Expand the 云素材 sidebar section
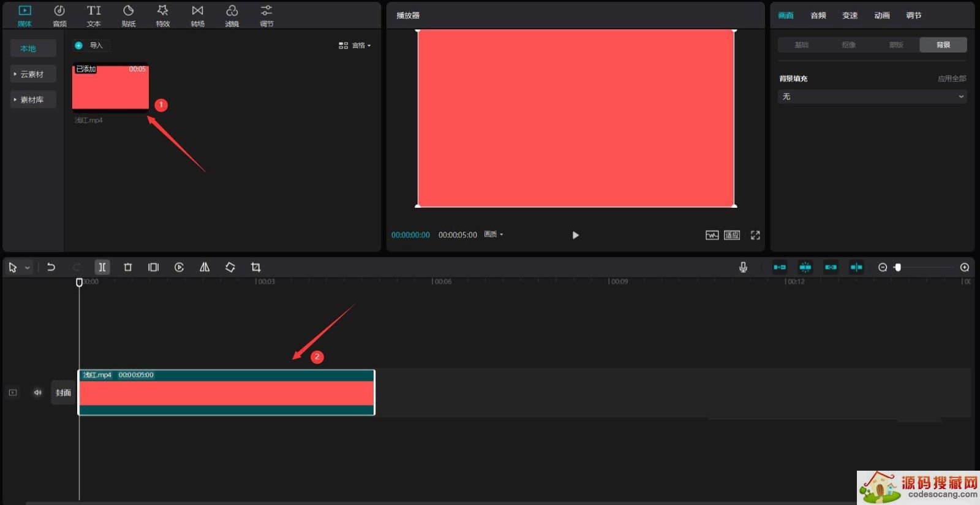Image resolution: width=980 pixels, height=505 pixels. click(x=32, y=74)
